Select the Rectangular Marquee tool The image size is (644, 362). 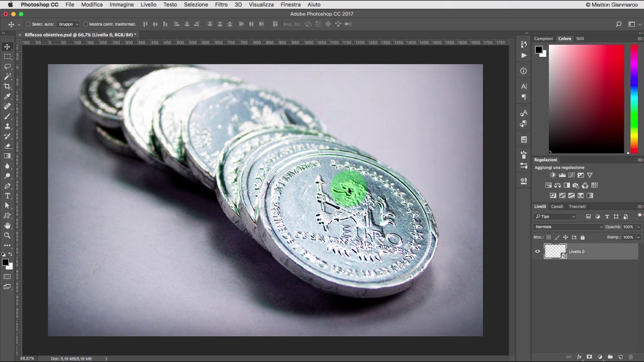click(x=7, y=56)
